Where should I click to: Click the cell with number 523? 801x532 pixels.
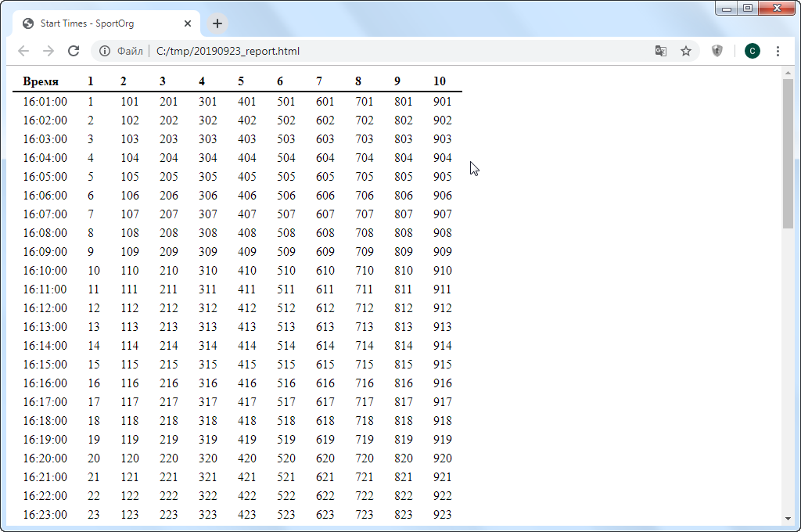click(286, 515)
